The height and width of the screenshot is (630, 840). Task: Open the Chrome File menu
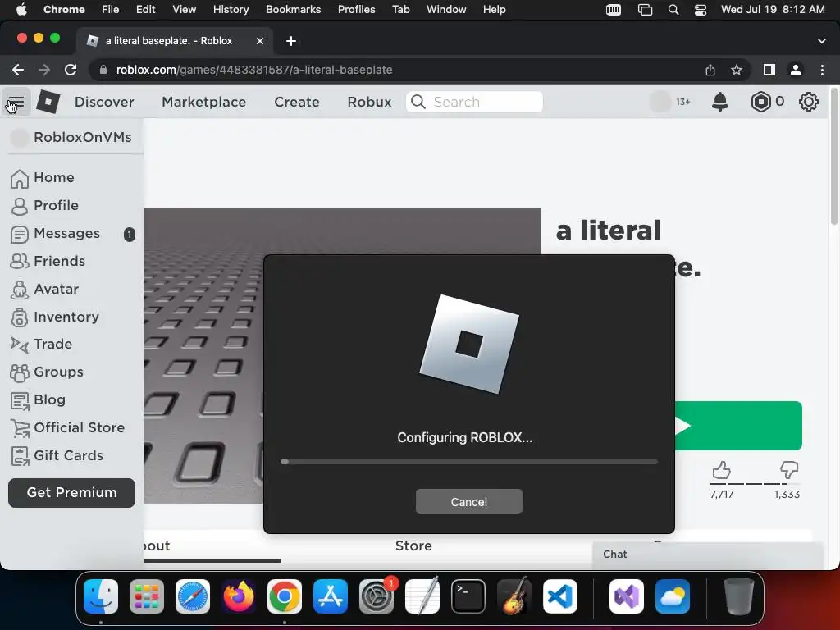(x=111, y=10)
